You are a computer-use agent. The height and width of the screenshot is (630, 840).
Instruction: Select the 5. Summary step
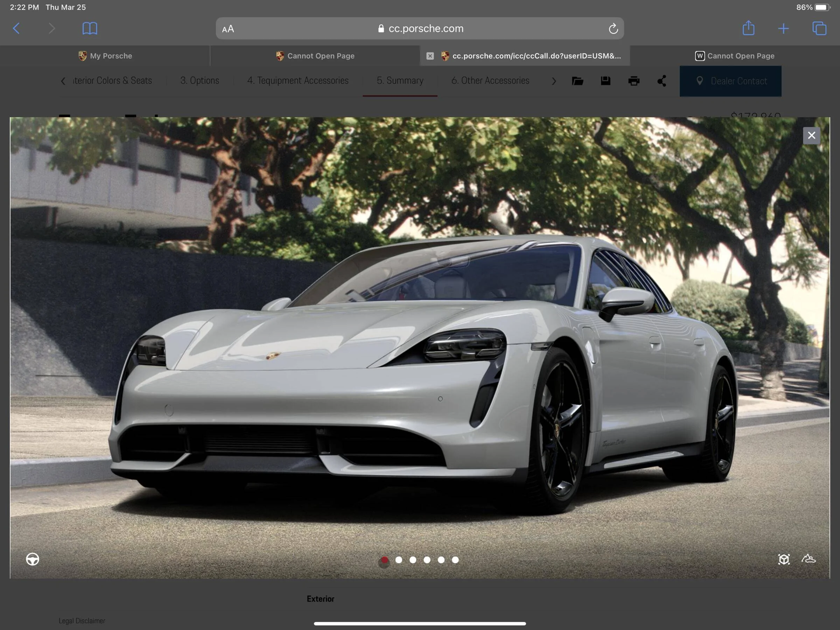pyautogui.click(x=400, y=80)
